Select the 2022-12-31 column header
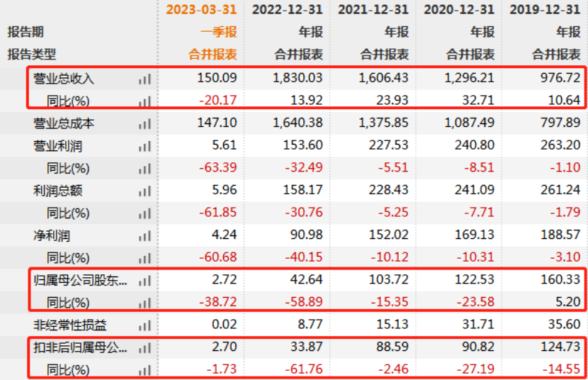This screenshot has width=588, height=380. 287,9
